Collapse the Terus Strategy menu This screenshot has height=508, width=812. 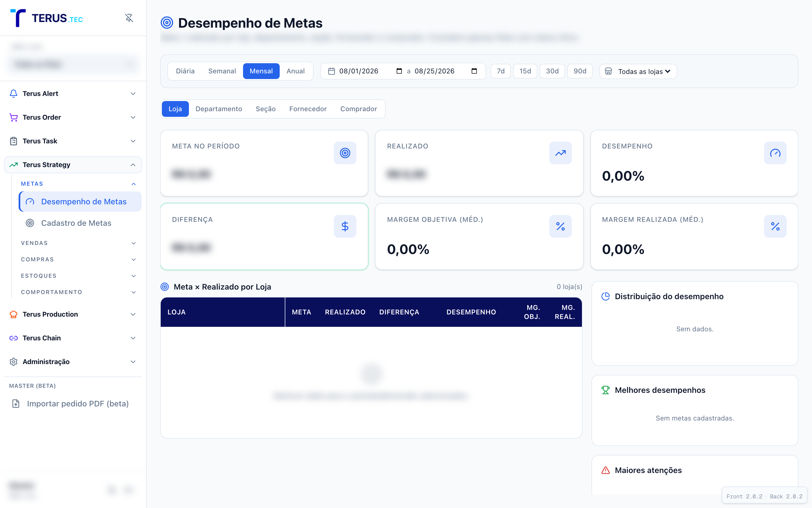[x=133, y=165]
